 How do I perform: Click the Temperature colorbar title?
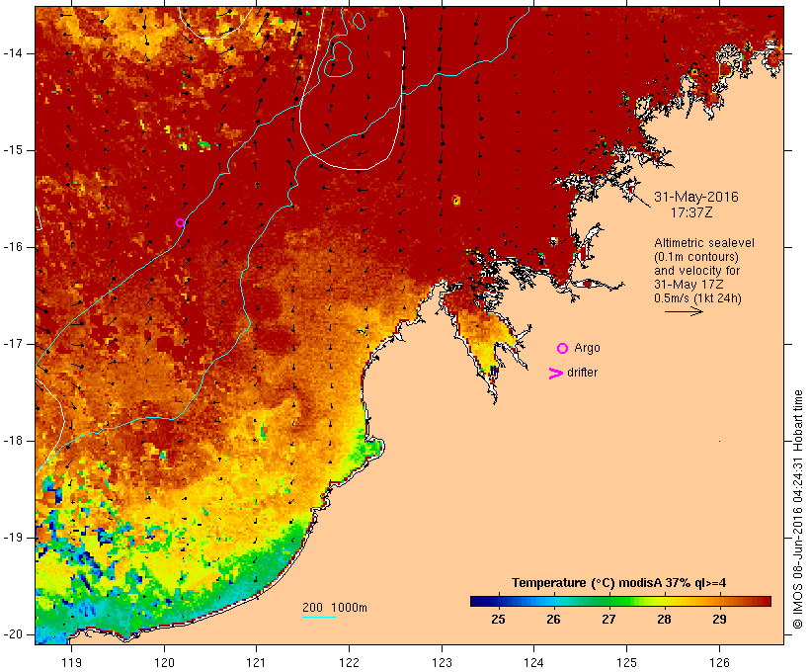click(619, 583)
